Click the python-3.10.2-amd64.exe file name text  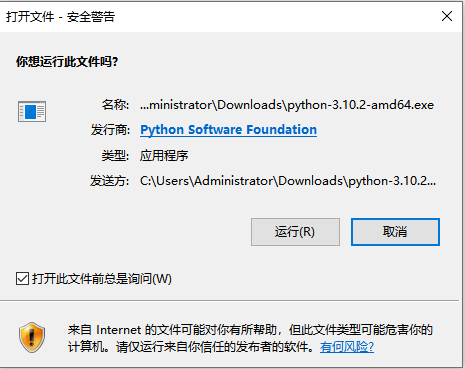[361, 105]
